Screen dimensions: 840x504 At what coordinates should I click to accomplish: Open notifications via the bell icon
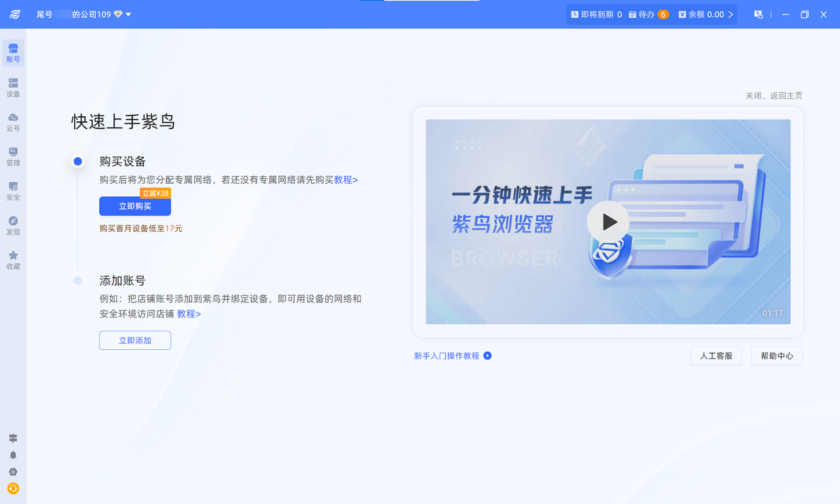[x=13, y=455]
